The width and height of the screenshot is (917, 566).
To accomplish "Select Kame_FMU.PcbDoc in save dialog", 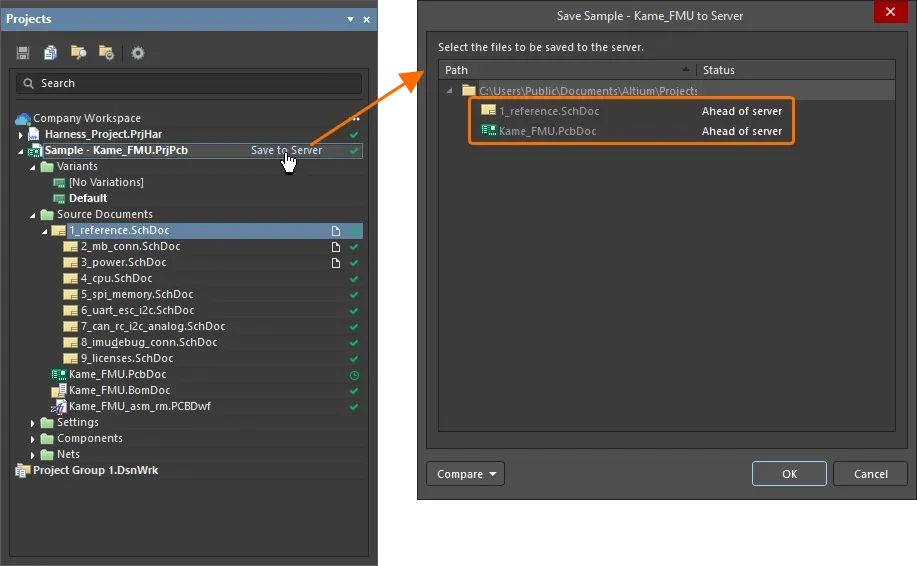I will 547,132.
